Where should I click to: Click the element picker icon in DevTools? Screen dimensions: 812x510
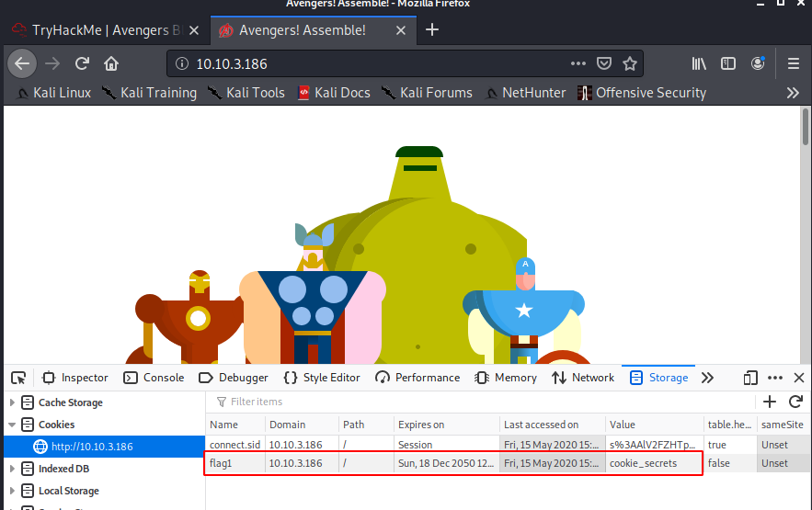[18, 378]
